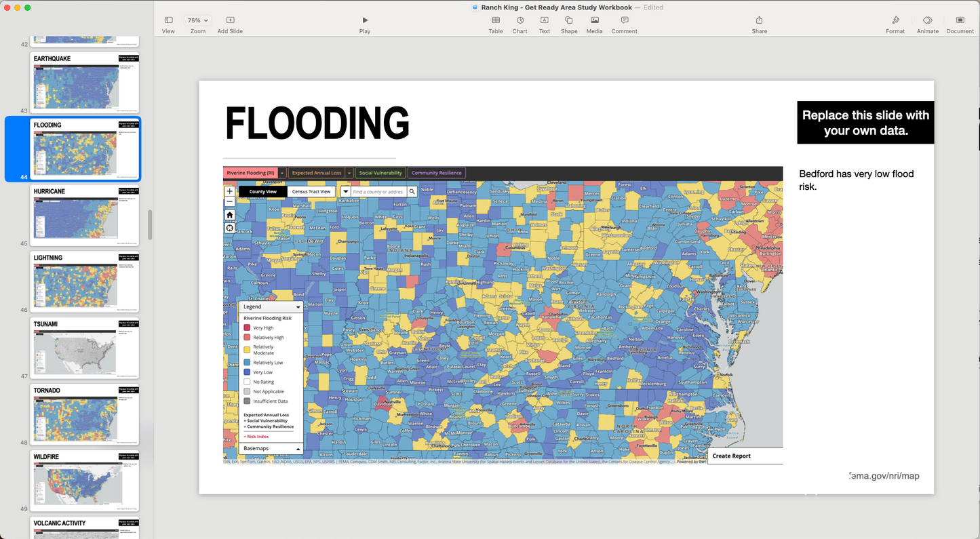Play the slideshow

click(365, 24)
